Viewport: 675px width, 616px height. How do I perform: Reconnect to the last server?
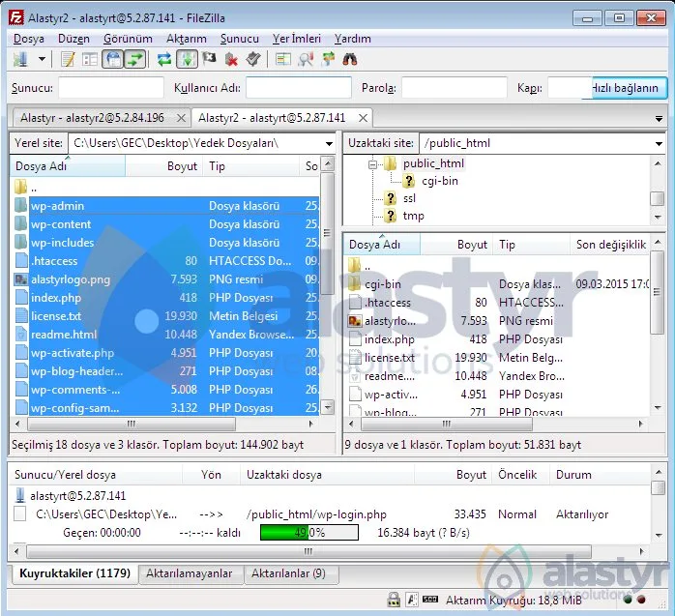pyautogui.click(x=253, y=59)
